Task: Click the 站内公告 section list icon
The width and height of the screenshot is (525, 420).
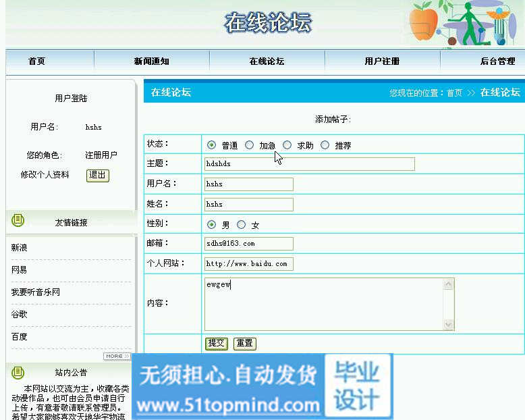Action: tap(18, 372)
